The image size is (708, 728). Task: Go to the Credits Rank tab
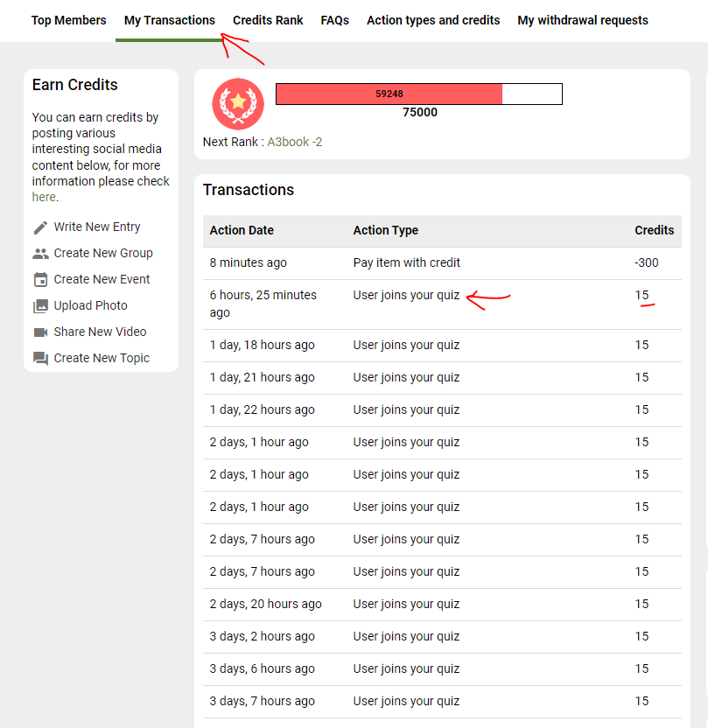pyautogui.click(x=268, y=20)
